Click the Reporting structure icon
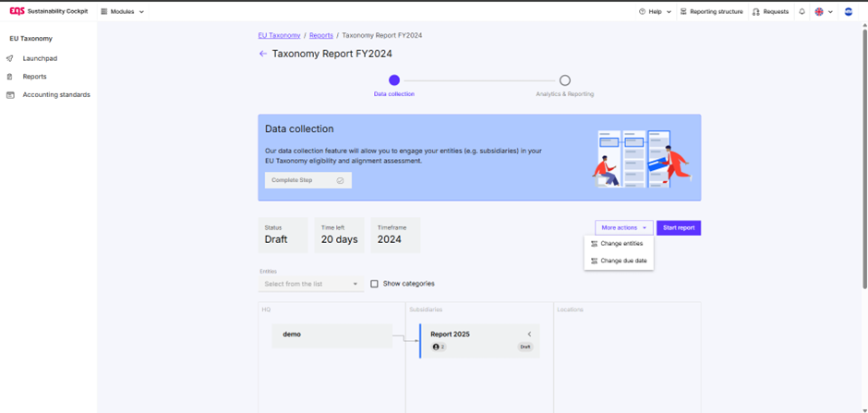Image resolution: width=868 pixels, height=413 pixels. click(x=683, y=11)
